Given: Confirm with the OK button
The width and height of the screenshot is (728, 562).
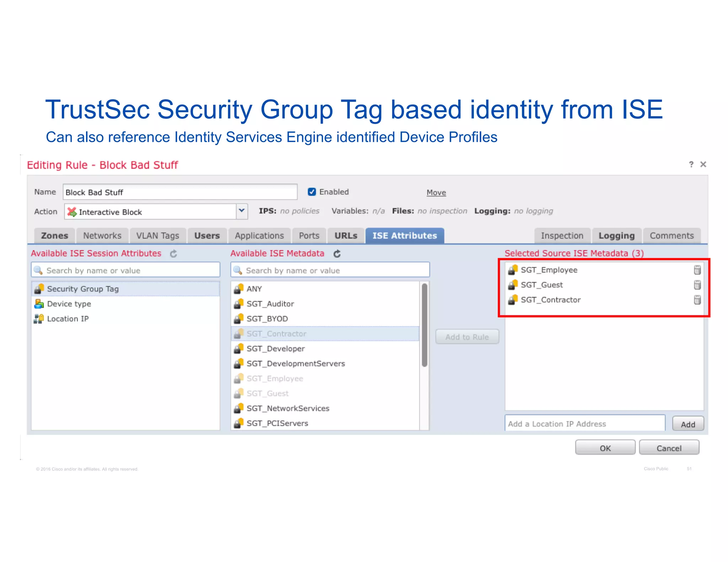Looking at the screenshot, I should [605, 448].
